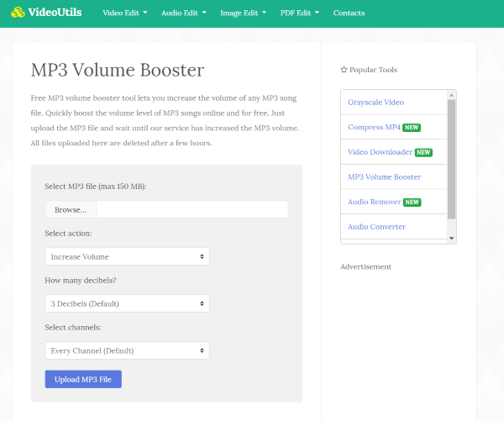Open the PDF Edit menu
This screenshot has height=421, width=504.
click(300, 13)
